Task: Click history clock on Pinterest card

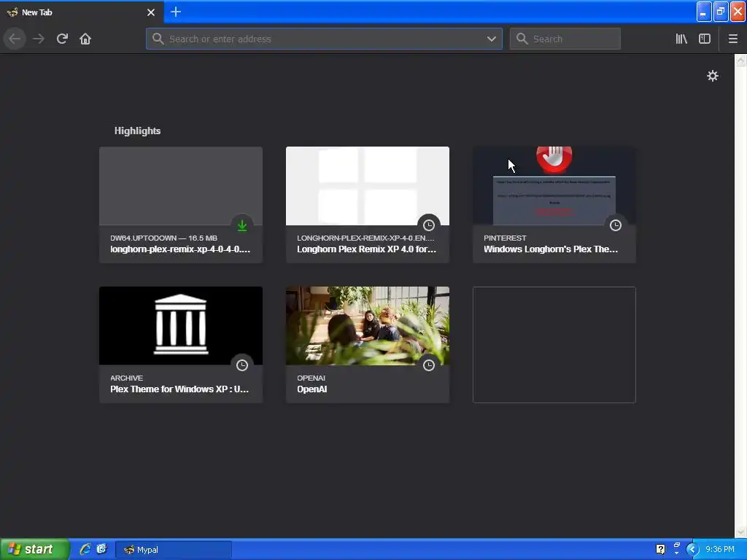Action: 616,225
